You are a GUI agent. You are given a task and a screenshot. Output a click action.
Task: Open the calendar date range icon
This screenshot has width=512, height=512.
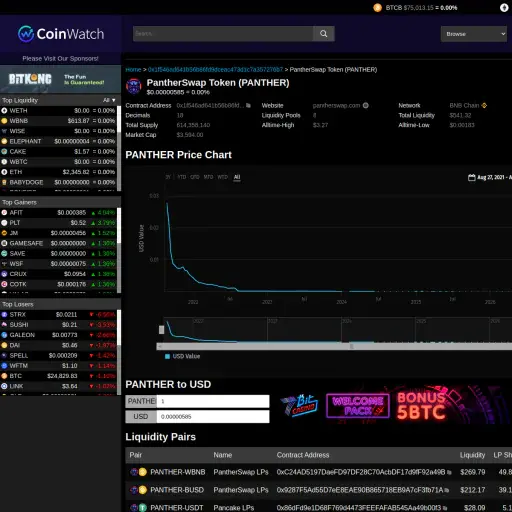click(x=471, y=177)
